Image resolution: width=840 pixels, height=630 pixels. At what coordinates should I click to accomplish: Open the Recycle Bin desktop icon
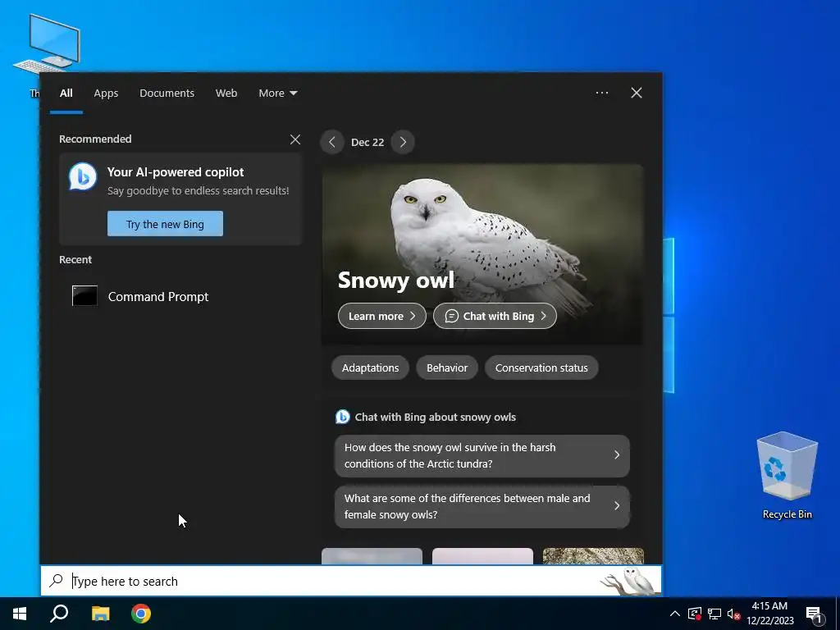[787, 476]
